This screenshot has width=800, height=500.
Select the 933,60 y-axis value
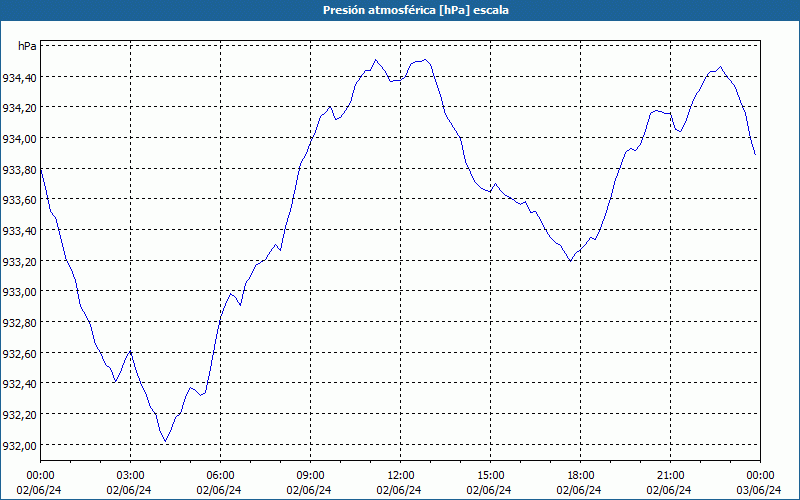click(19, 201)
